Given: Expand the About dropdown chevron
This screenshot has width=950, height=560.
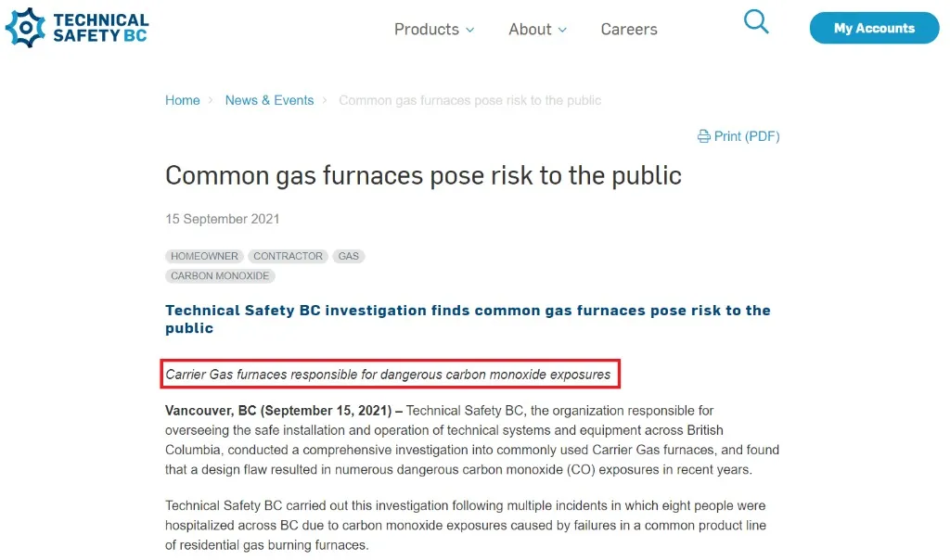Looking at the screenshot, I should (562, 30).
